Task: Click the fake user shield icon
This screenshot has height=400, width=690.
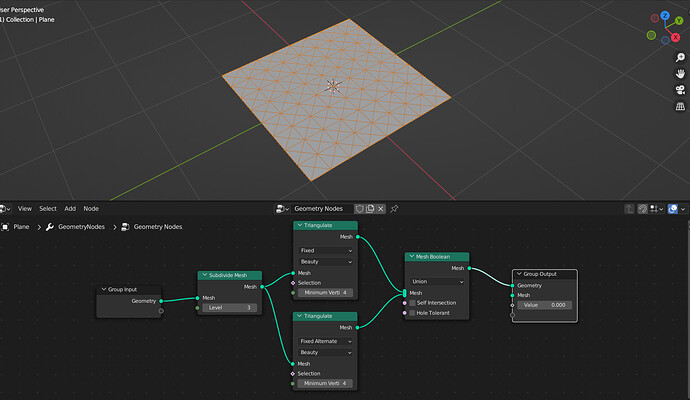Action: tap(360, 209)
